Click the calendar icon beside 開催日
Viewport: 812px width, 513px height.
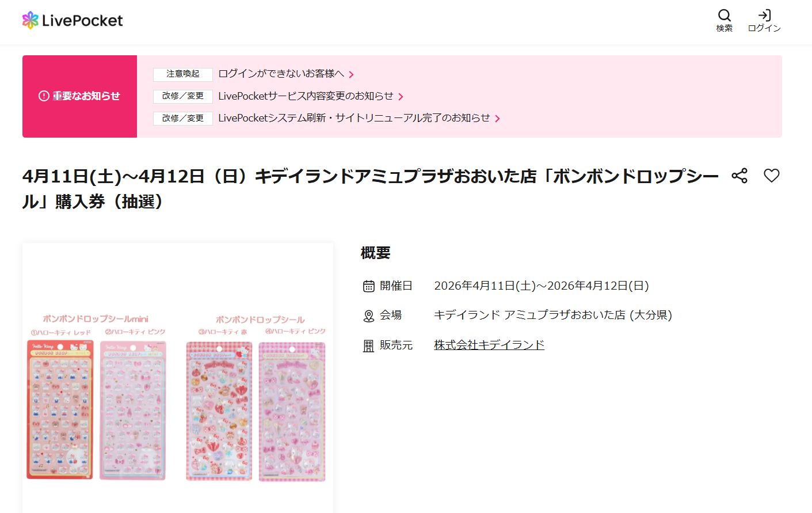(x=369, y=286)
